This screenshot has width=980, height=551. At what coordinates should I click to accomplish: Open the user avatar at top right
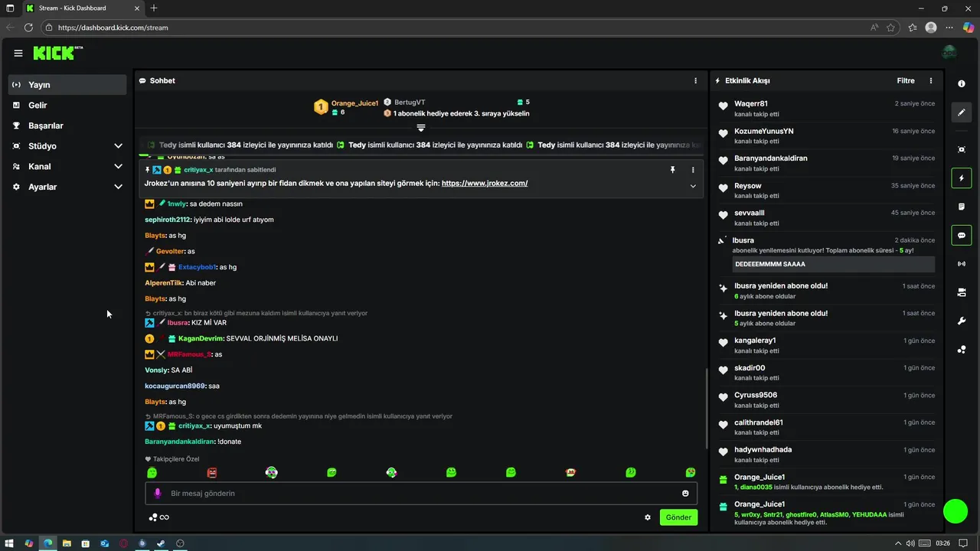coord(949,52)
